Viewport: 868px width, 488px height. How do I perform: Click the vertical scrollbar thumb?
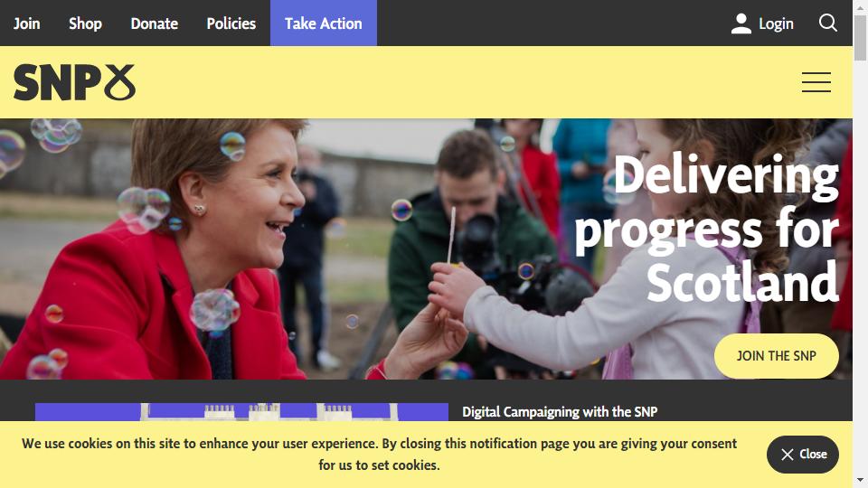(860, 38)
